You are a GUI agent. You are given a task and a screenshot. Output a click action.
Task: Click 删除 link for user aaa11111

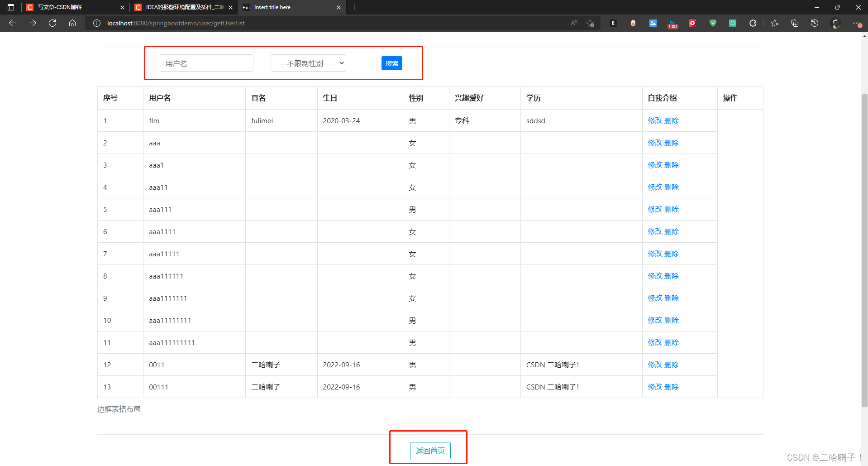tap(672, 254)
